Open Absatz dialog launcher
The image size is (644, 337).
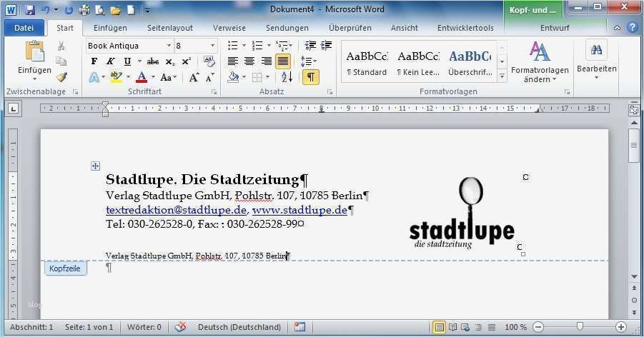pyautogui.click(x=330, y=92)
